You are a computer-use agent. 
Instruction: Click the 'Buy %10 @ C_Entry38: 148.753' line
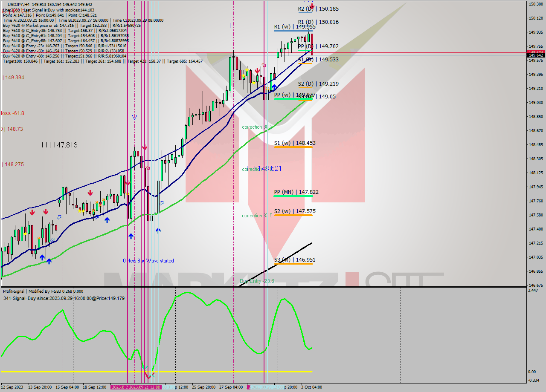(x=65, y=30)
